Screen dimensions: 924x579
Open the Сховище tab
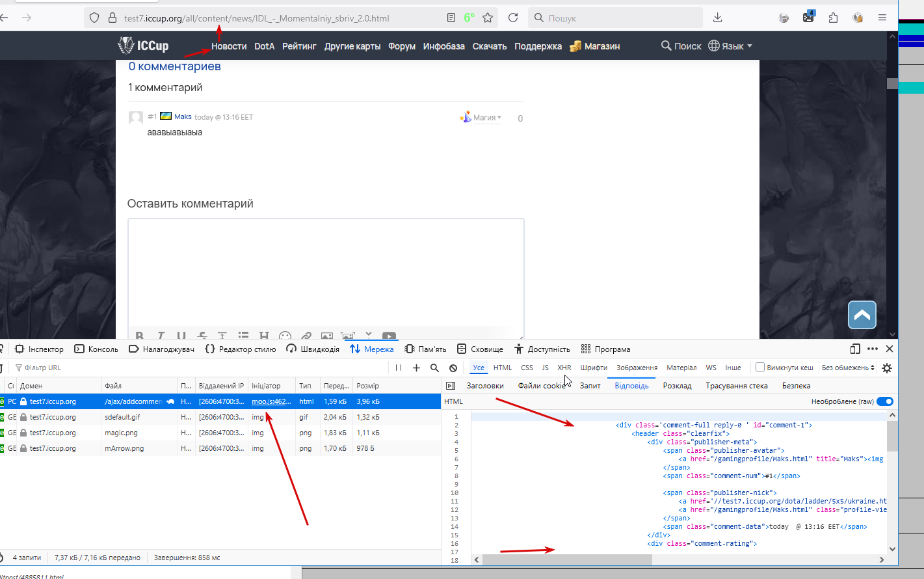tap(480, 349)
